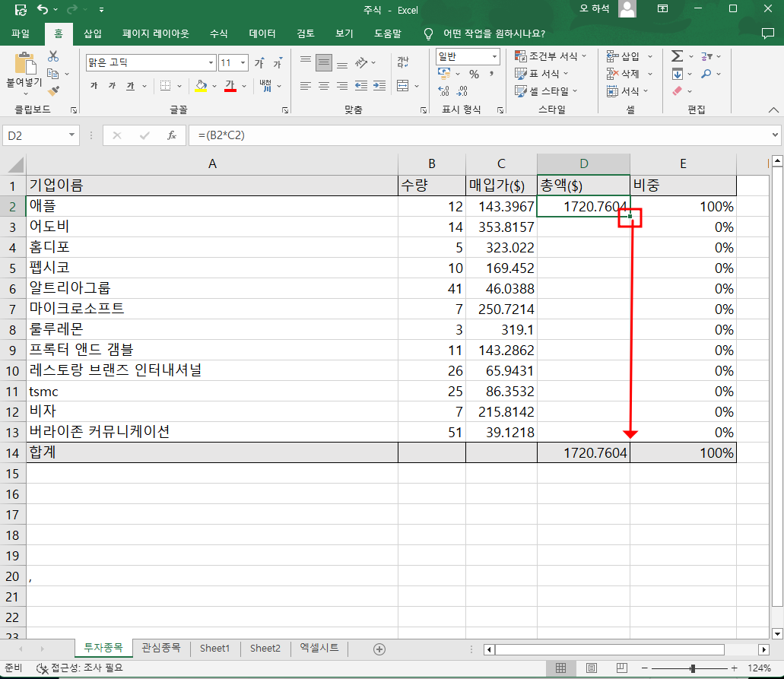
Task: Click the Clear eraser icon
Action: (677, 91)
